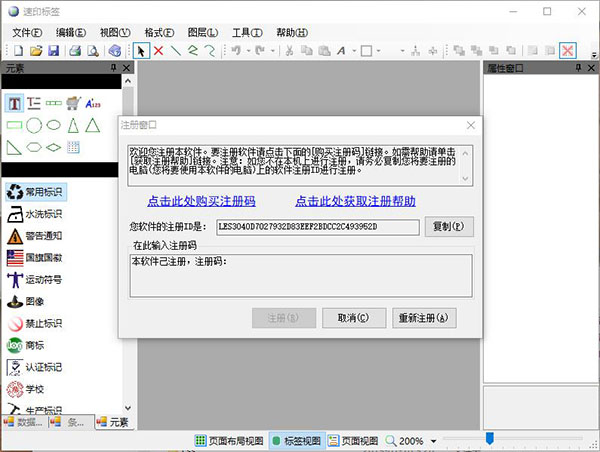Toggle 页面布局视图 view mode
Viewport: 600px width, 452px height.
[228, 441]
